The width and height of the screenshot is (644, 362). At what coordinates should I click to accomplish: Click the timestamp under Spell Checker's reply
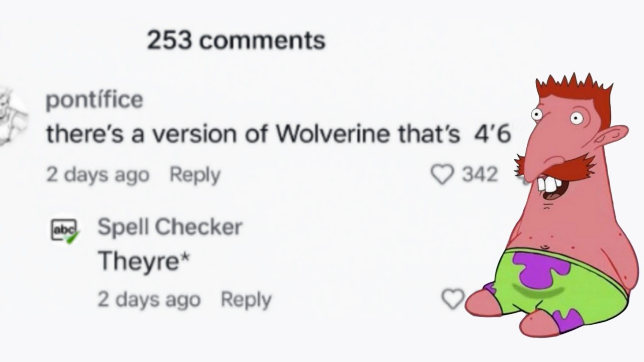pyautogui.click(x=149, y=300)
